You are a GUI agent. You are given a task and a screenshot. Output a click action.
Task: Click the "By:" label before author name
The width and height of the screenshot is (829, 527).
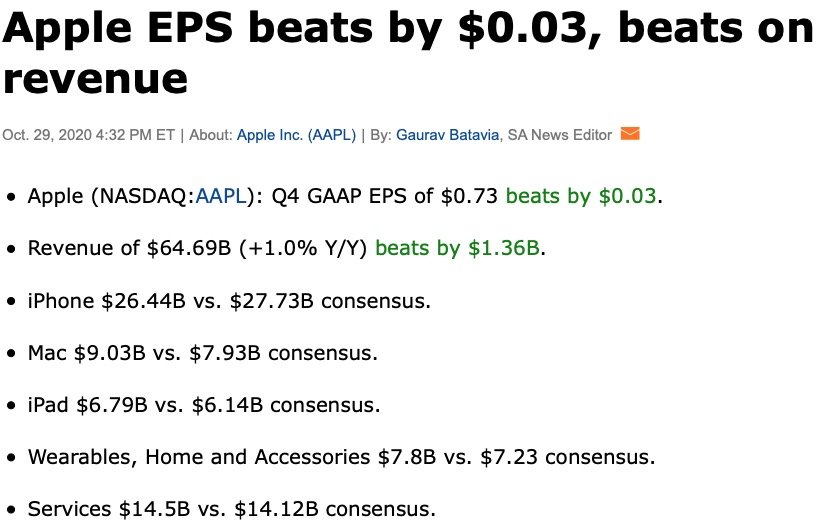point(381,135)
